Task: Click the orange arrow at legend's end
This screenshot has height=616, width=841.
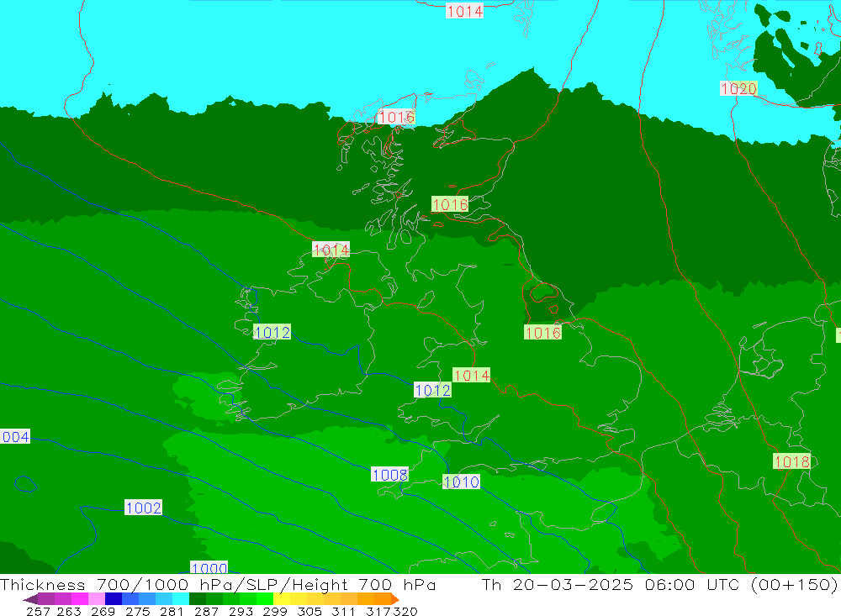Action: point(395,599)
